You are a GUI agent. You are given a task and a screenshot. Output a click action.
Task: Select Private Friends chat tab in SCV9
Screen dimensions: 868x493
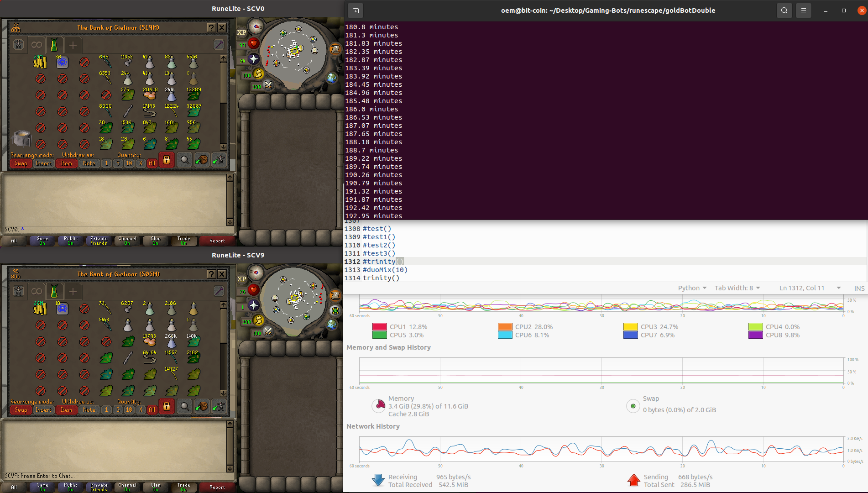click(99, 487)
